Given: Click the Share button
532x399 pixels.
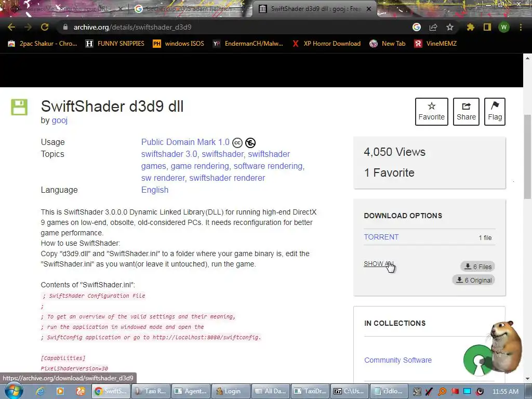Looking at the screenshot, I should [466, 112].
